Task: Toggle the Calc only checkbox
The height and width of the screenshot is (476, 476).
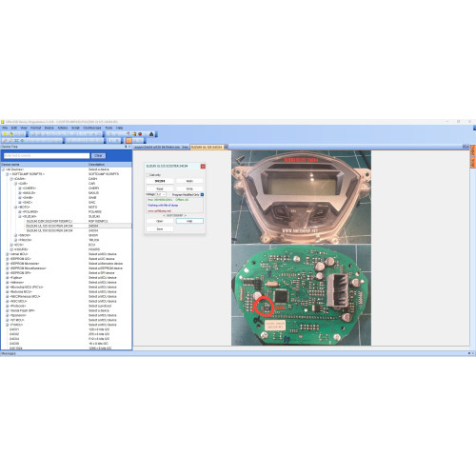Action: coord(148,175)
